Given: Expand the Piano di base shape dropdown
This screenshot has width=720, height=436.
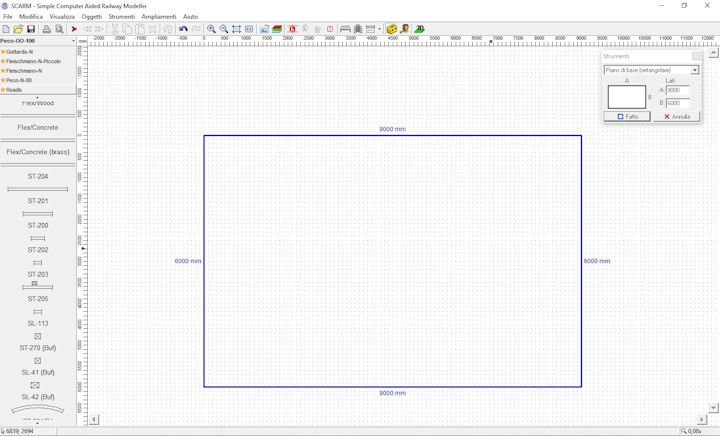Looking at the screenshot, I should [x=695, y=70].
